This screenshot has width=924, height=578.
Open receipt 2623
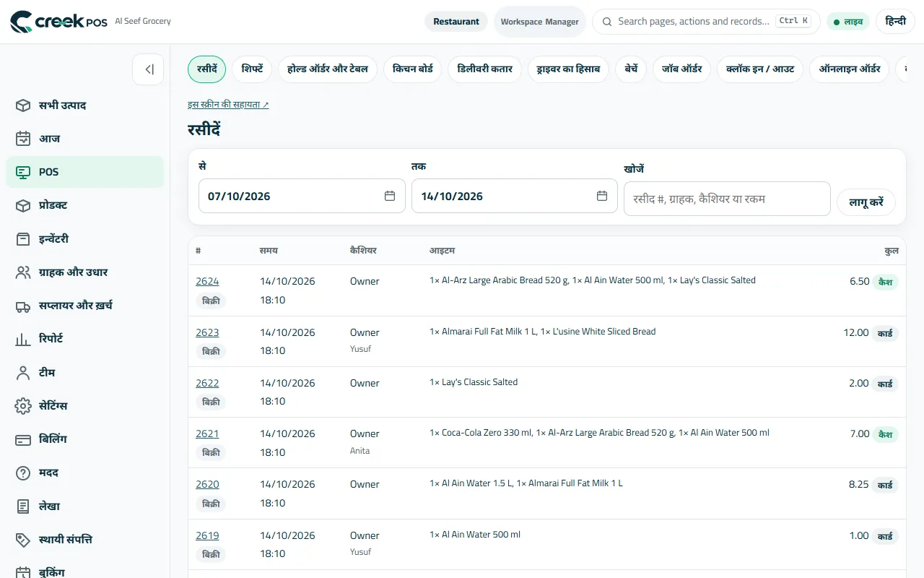click(207, 333)
